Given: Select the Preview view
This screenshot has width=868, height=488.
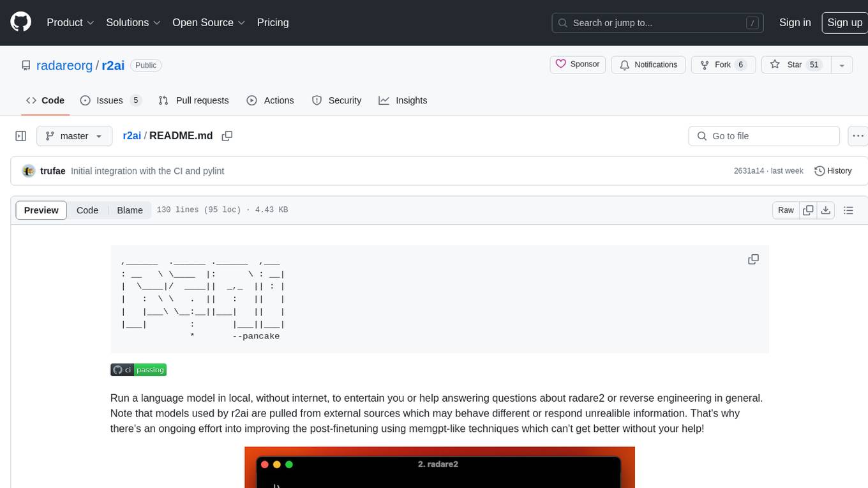Looking at the screenshot, I should click(41, 210).
